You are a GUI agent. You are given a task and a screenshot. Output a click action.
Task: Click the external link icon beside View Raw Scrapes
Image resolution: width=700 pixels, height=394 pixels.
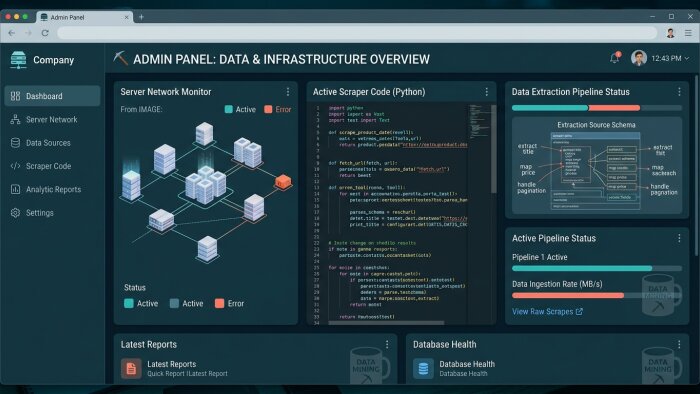pyautogui.click(x=579, y=311)
